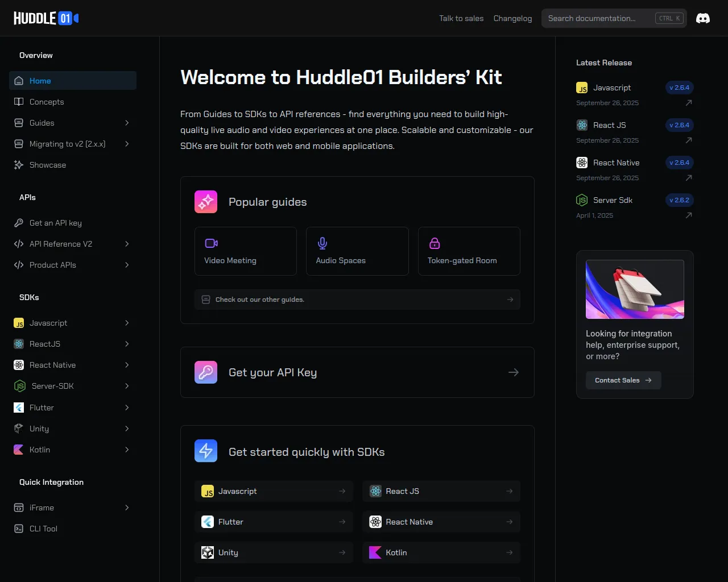
Task: Click the Showcase sparkle icon in sidebar
Action: coord(19,165)
